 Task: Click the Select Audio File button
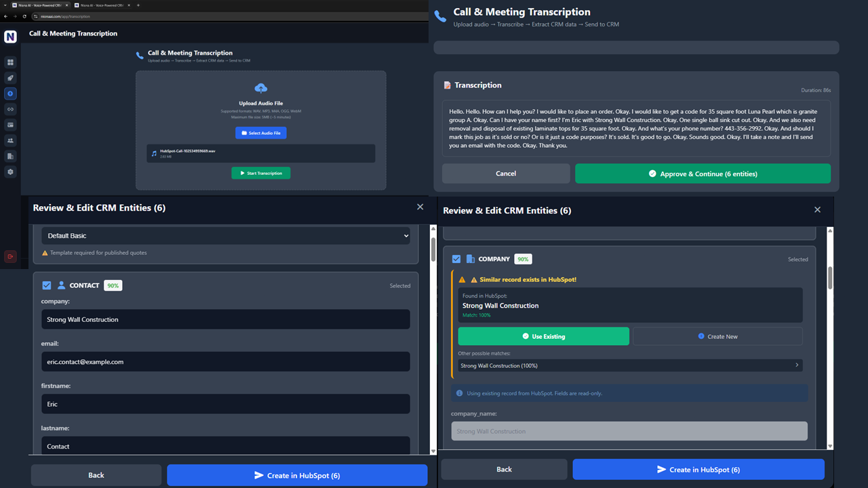261,133
